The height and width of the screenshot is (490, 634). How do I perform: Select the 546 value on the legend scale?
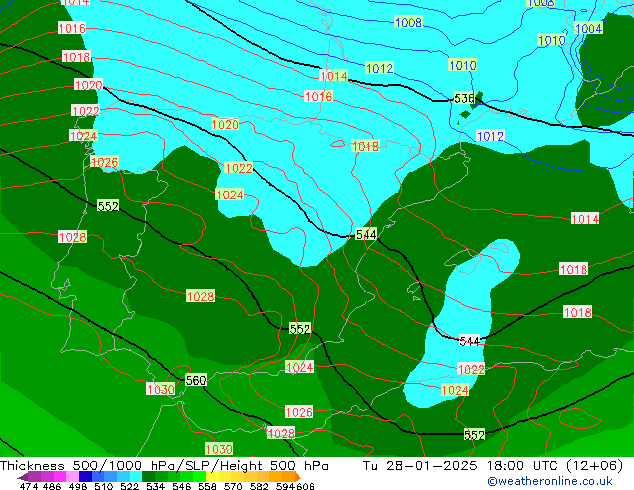pos(181,486)
